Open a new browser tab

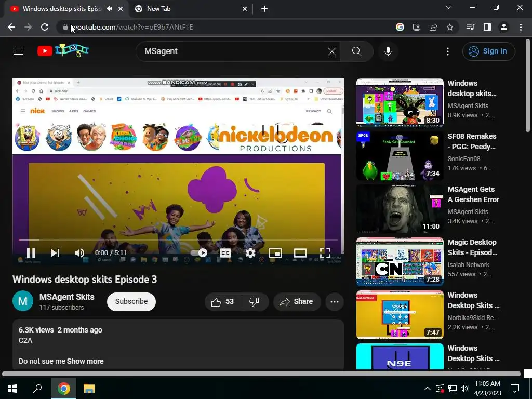(x=264, y=9)
